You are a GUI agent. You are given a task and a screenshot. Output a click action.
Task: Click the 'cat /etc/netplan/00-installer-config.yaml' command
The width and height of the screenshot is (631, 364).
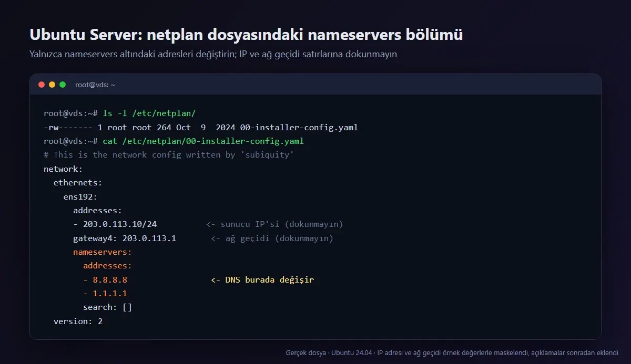[x=203, y=141]
